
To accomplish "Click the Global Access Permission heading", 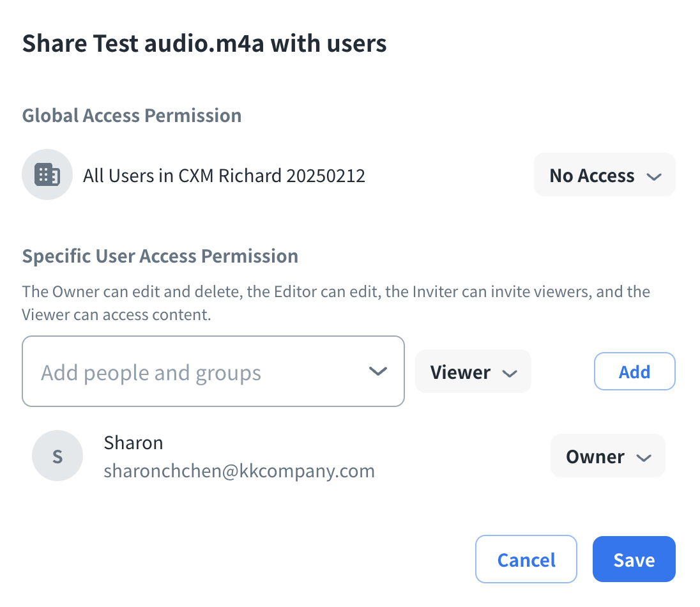I will 132,116.
